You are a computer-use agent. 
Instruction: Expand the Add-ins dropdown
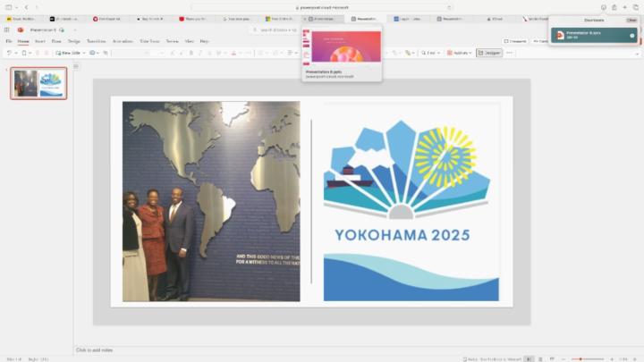tap(470, 53)
